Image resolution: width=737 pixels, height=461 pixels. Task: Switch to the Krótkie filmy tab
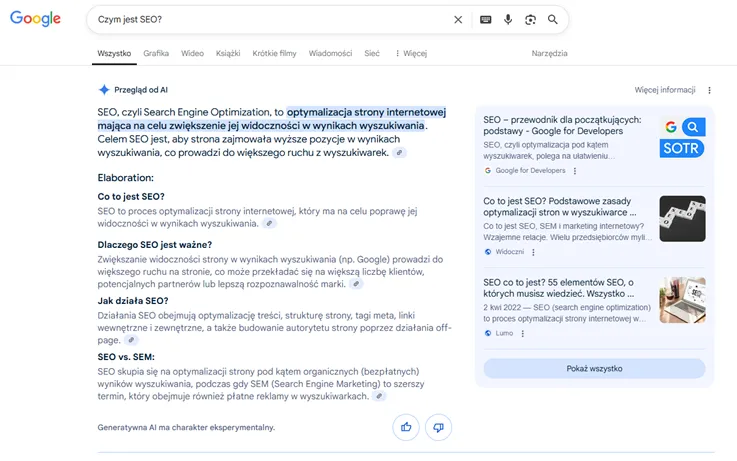[x=274, y=53]
